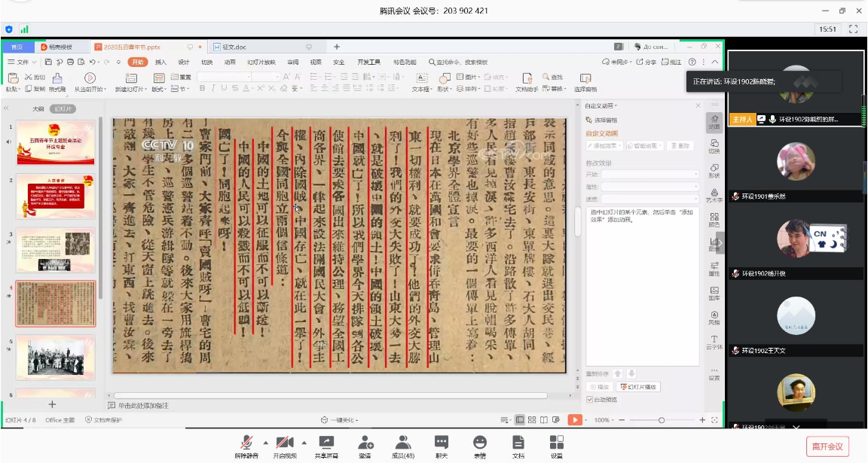
Task: Open the meeting chat panel
Action: pyautogui.click(x=442, y=445)
